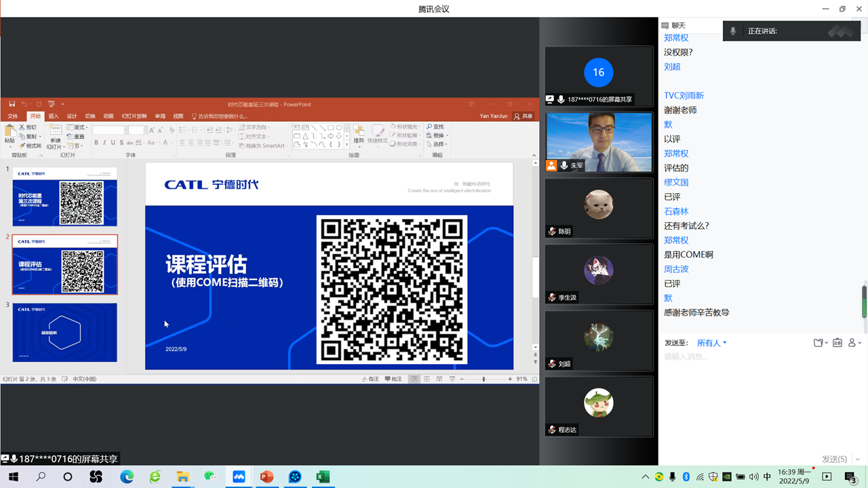Viewport: 868px width, 488px height.
Task: Open the Section (节) dropdown
Action: click(76, 146)
